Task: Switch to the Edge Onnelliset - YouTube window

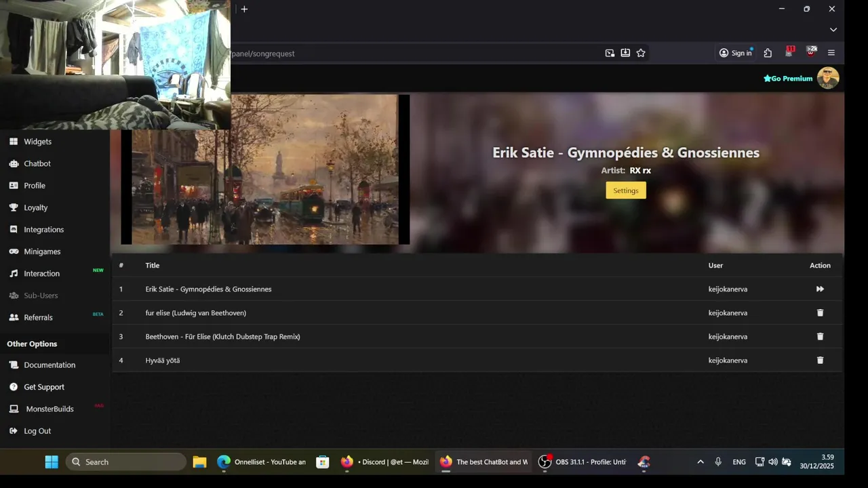Action: click(261, 462)
